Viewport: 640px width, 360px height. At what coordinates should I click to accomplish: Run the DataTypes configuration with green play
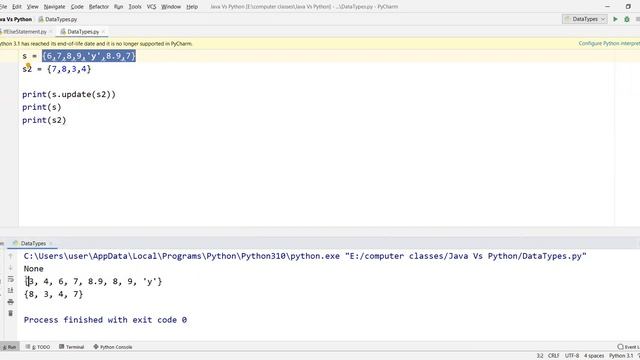(615, 19)
